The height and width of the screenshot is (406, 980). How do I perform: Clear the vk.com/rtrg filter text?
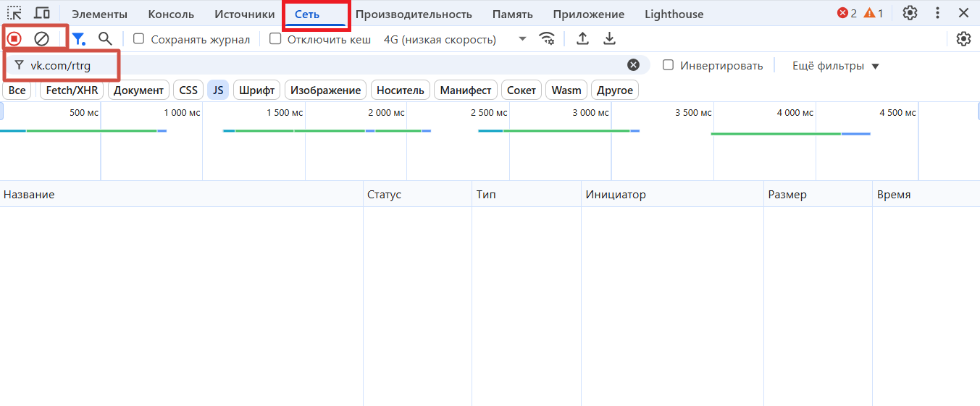click(633, 65)
